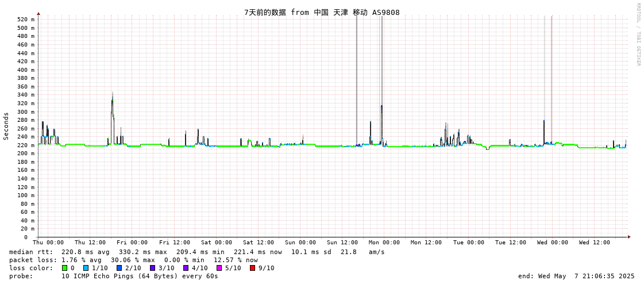Screen dimensions: 644x284
Task: Click the 'Sun 12:00' time axis label
Action: (342, 243)
